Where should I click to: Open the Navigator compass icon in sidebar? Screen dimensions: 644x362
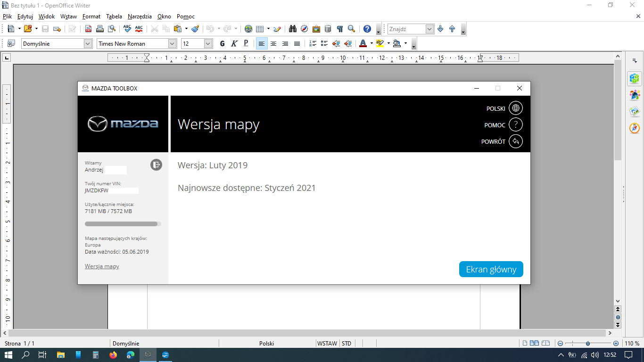click(635, 128)
